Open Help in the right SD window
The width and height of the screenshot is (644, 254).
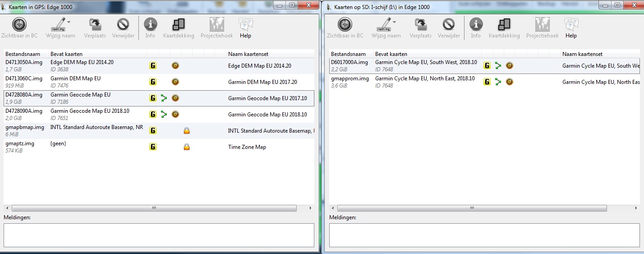(571, 25)
